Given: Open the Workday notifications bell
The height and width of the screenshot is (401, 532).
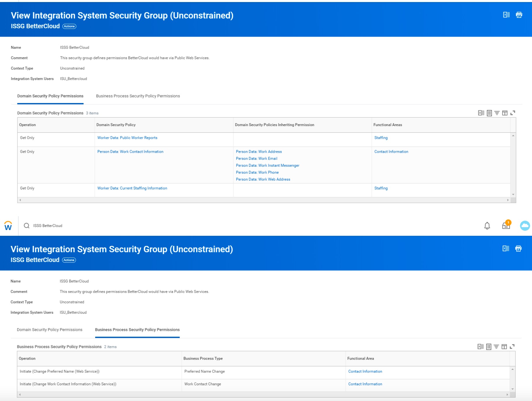Looking at the screenshot, I should [x=487, y=226].
